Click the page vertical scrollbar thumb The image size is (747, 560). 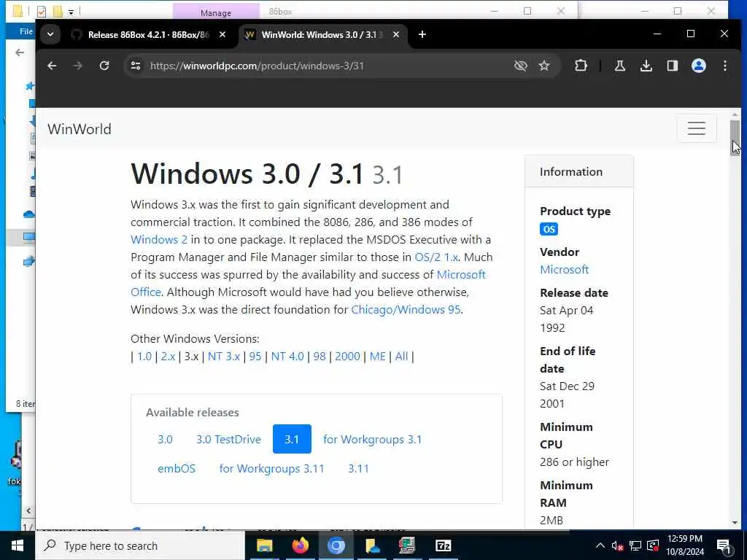pos(735,138)
